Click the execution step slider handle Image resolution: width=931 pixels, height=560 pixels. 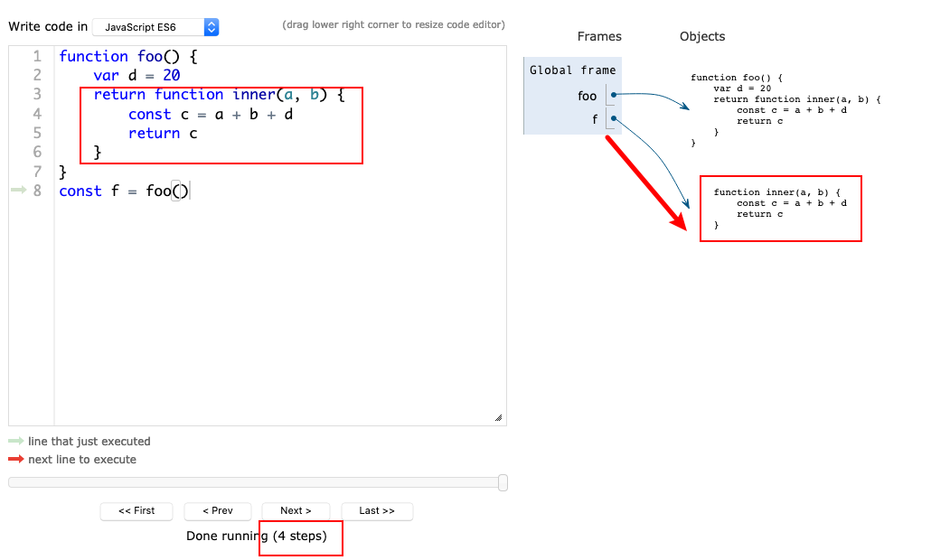503,482
